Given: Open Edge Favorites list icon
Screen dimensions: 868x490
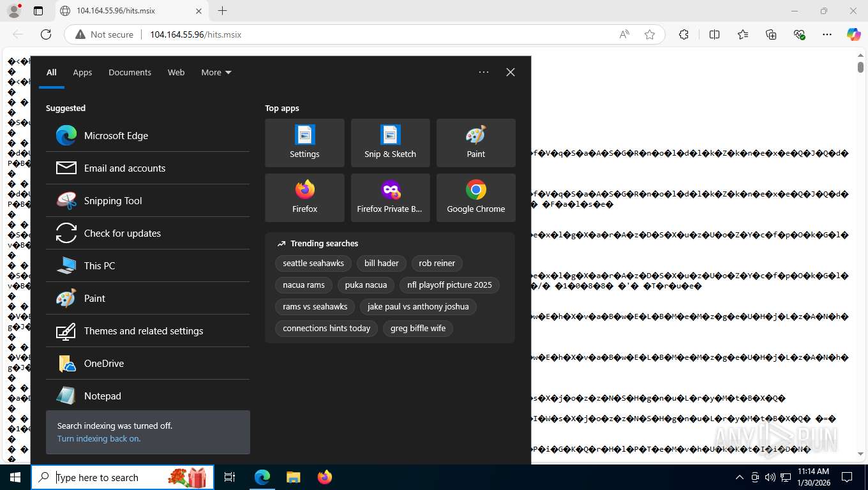Looking at the screenshot, I should click(x=743, y=34).
